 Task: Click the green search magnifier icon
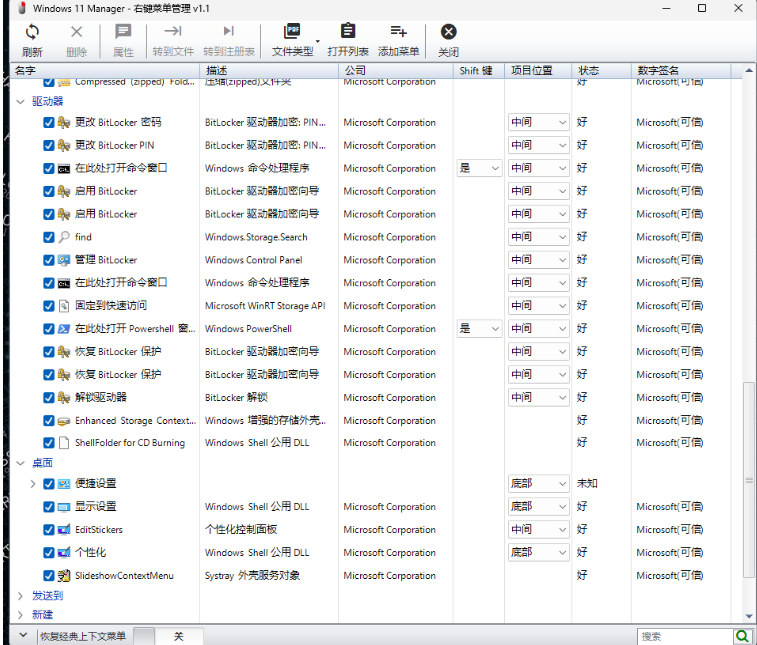[742, 636]
